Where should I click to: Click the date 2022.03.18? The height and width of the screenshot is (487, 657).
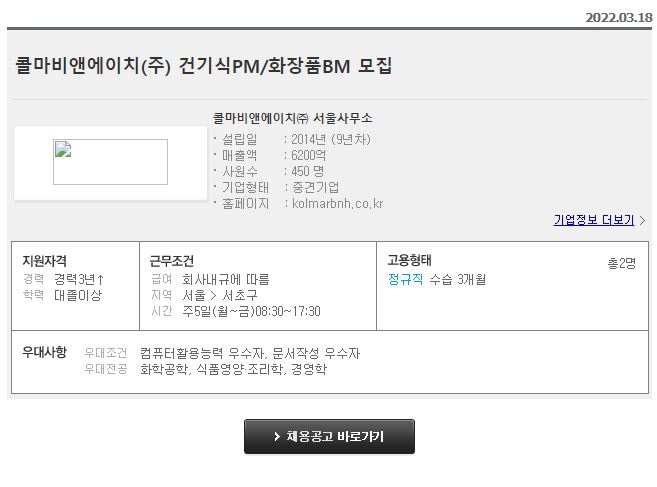(x=619, y=18)
